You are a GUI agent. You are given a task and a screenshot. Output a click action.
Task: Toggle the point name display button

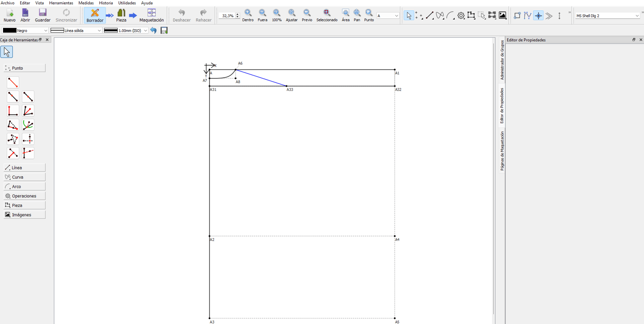[x=517, y=16]
